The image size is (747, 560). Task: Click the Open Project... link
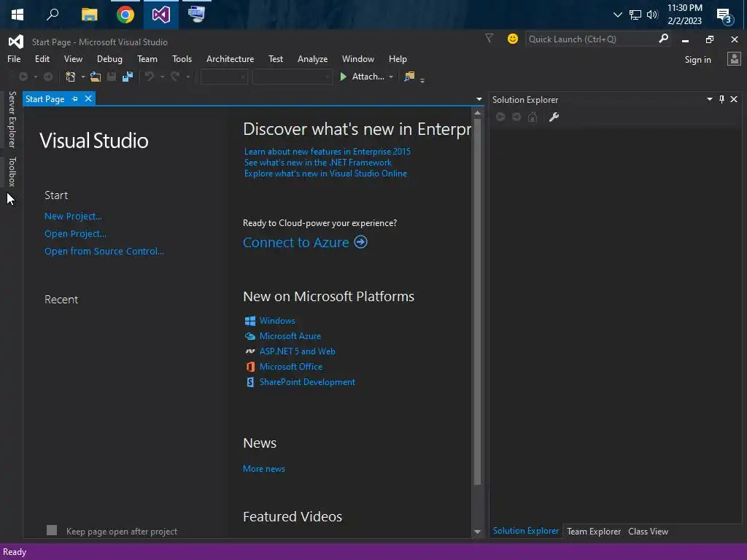75,234
